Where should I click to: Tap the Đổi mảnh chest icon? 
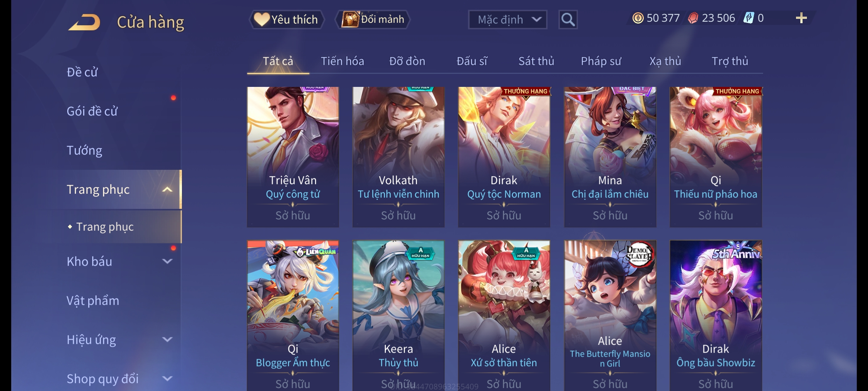[350, 20]
